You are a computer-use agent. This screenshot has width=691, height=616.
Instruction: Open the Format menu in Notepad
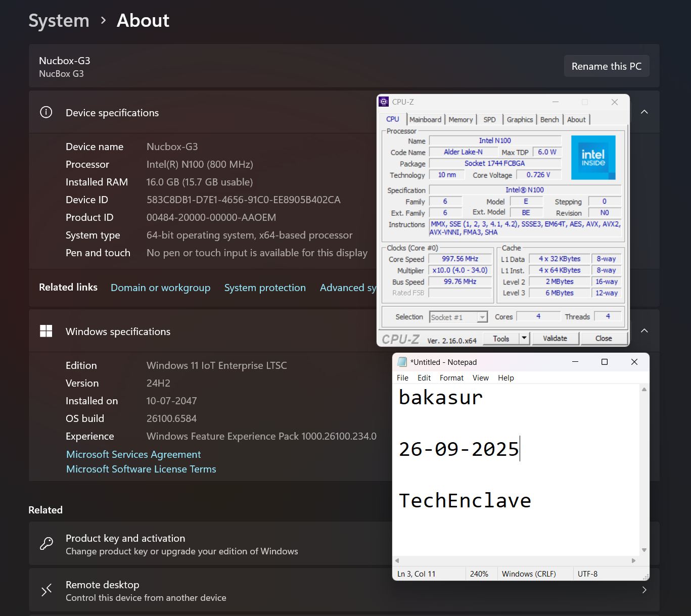[x=451, y=378]
